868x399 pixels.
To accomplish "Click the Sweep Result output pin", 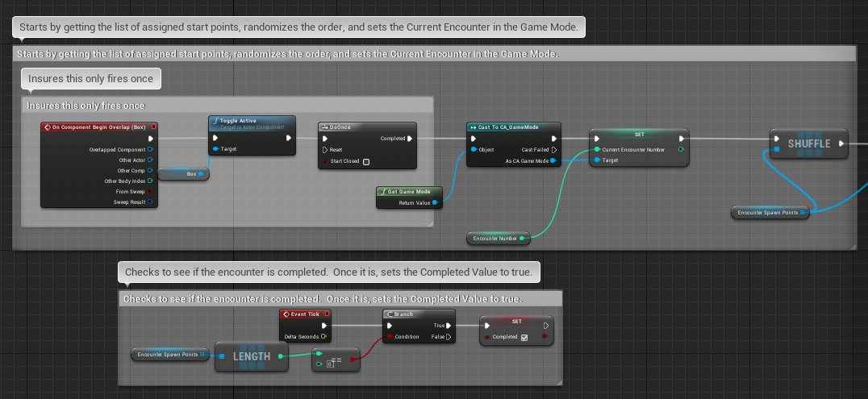I will pos(151,202).
